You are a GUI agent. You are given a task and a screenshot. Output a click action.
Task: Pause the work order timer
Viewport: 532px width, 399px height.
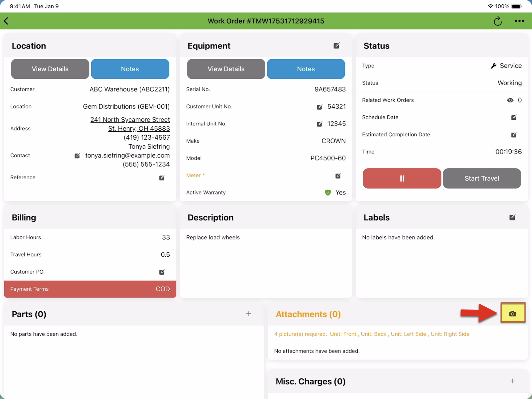[402, 178]
